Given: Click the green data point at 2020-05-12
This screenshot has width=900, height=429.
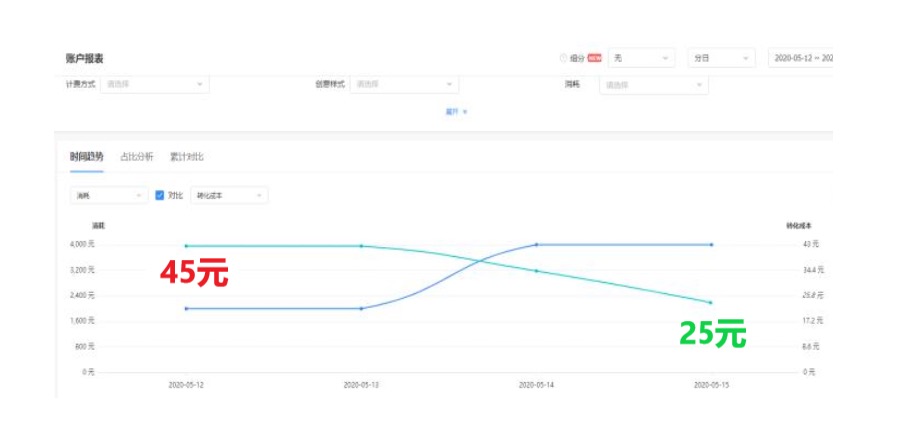Looking at the screenshot, I should (x=187, y=246).
